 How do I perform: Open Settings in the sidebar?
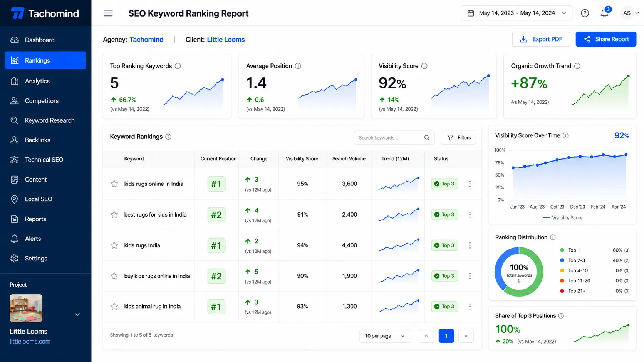click(x=45, y=259)
